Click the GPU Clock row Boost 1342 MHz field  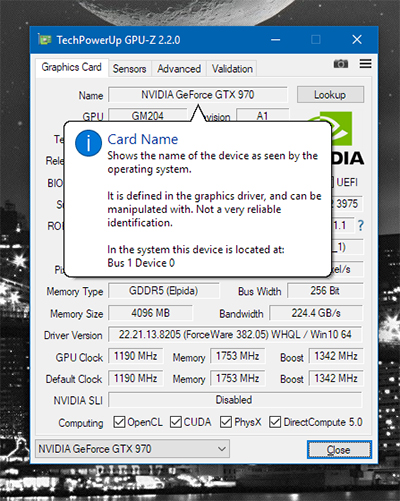[x=336, y=356]
